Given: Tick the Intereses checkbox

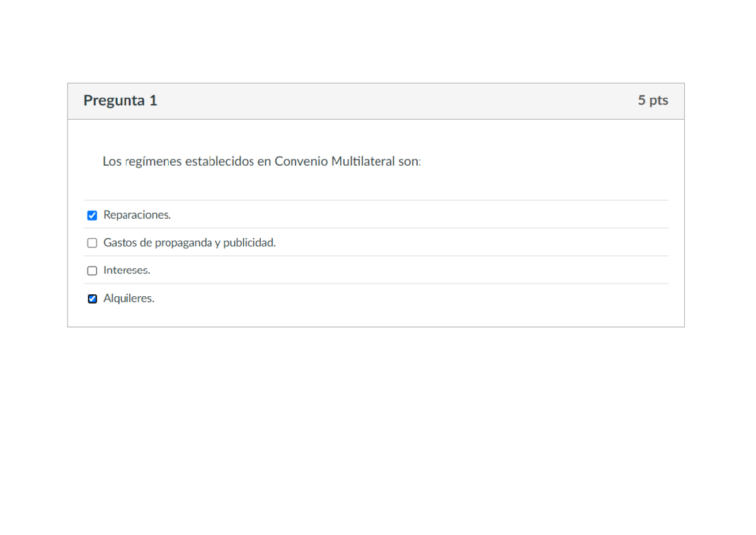Looking at the screenshot, I should pyautogui.click(x=92, y=271).
